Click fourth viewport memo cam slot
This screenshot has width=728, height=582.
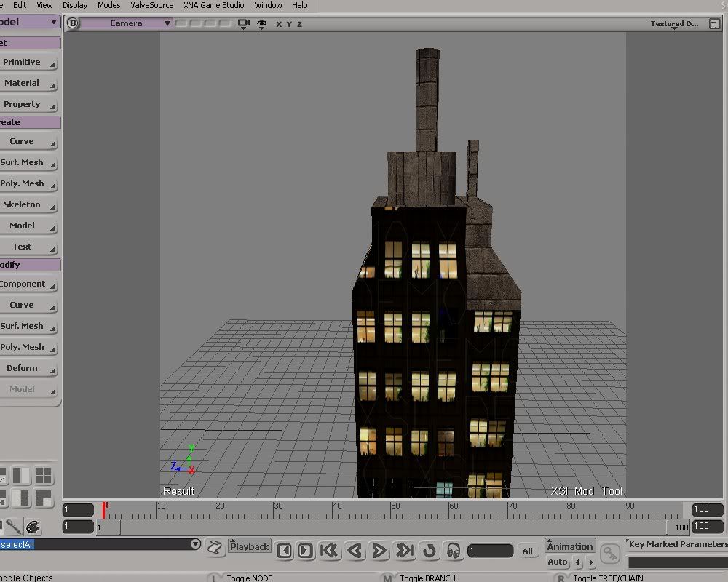point(225,23)
